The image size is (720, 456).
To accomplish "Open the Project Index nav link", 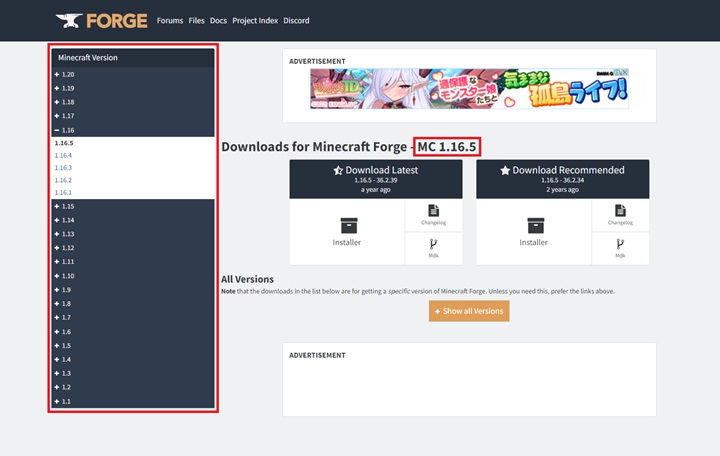I will (x=255, y=21).
